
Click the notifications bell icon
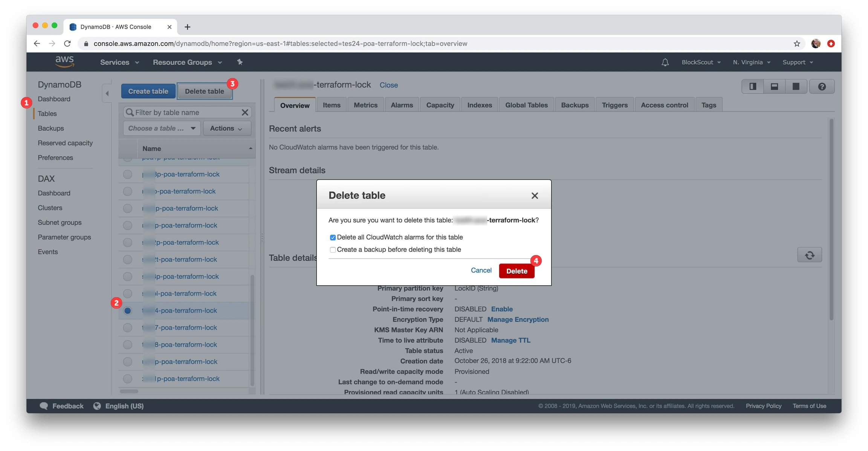[665, 62]
